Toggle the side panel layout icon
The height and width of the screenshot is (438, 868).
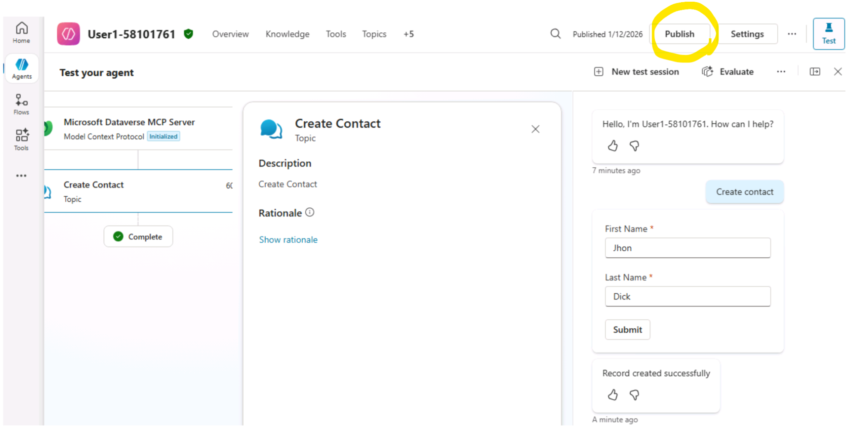(814, 72)
